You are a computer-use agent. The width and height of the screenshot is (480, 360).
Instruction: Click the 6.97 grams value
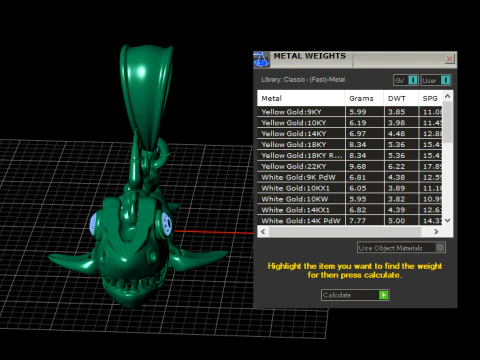coord(358,134)
